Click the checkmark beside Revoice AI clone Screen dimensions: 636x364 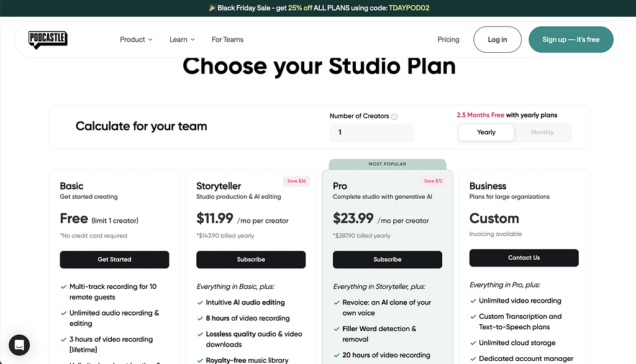(x=337, y=303)
